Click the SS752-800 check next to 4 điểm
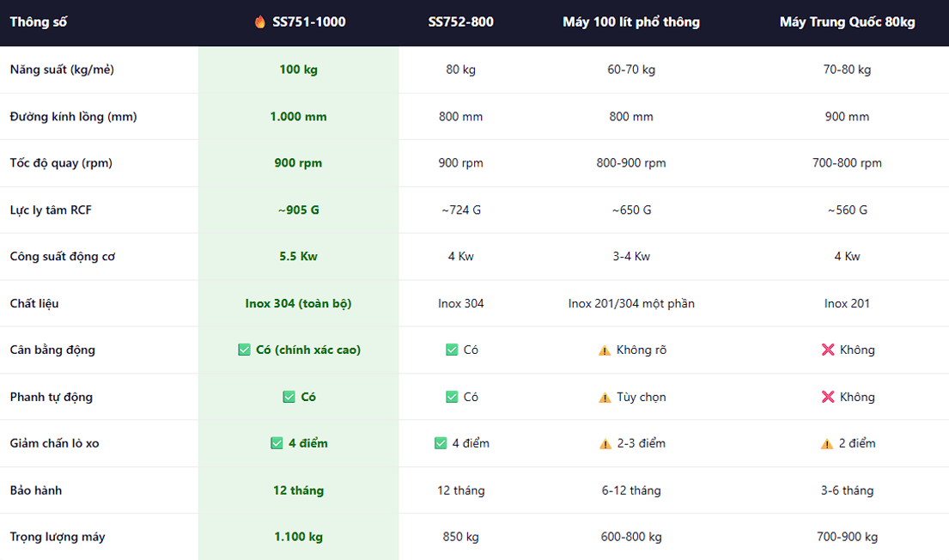The image size is (949, 560). pos(441,443)
